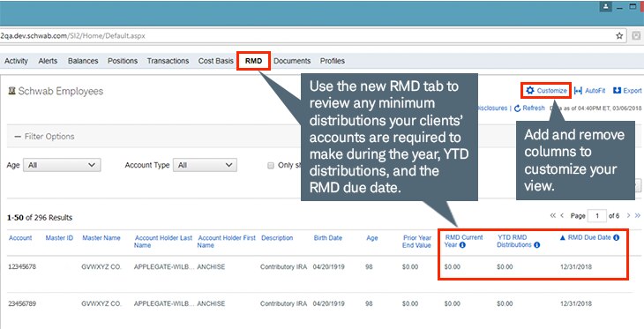Viewport: 644px width, 329px height.
Task: Switch to the Alerts tab
Action: [x=48, y=61]
